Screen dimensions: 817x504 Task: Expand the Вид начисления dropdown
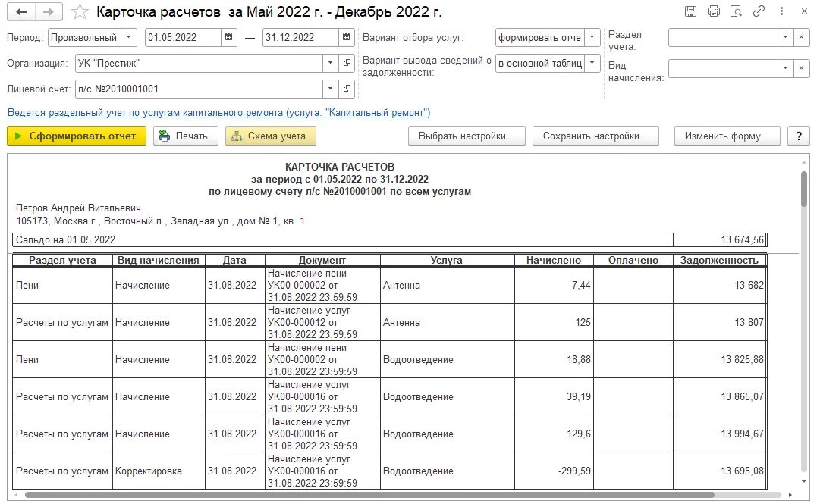pyautogui.click(x=786, y=68)
